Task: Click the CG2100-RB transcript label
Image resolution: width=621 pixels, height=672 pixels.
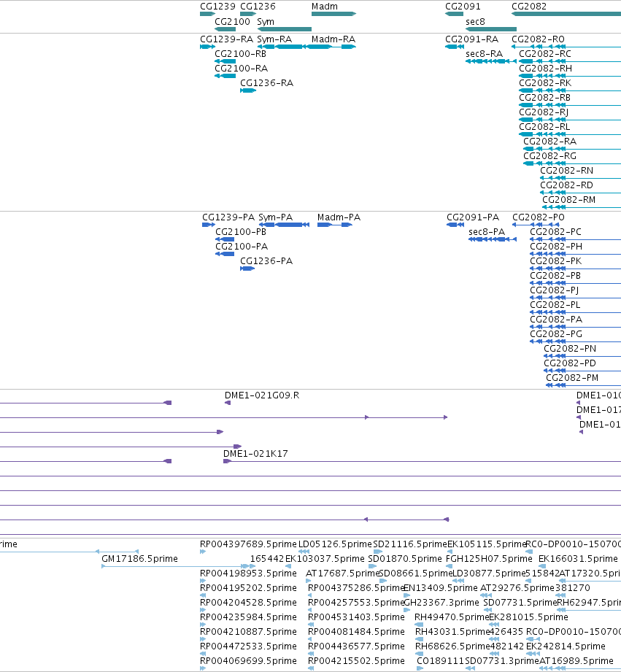Action: (x=240, y=53)
